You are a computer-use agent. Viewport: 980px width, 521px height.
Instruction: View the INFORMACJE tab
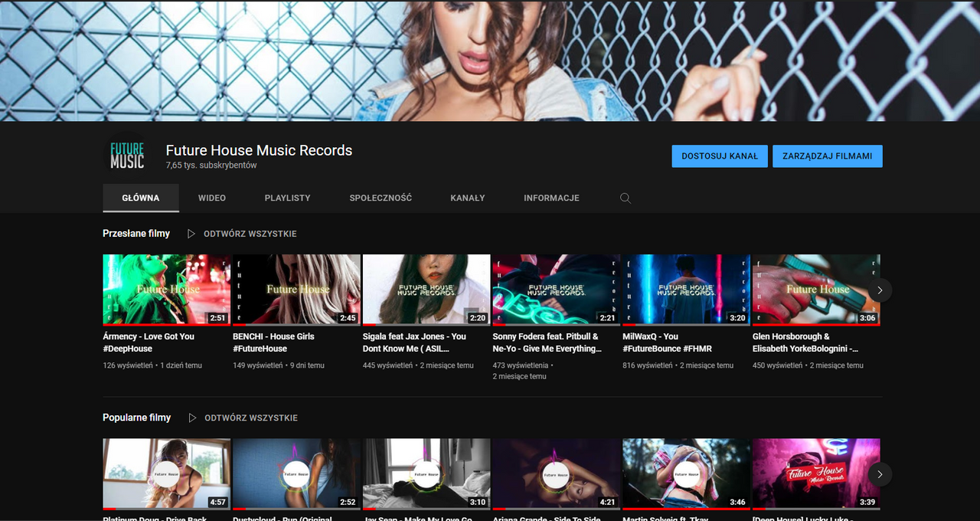[551, 198]
